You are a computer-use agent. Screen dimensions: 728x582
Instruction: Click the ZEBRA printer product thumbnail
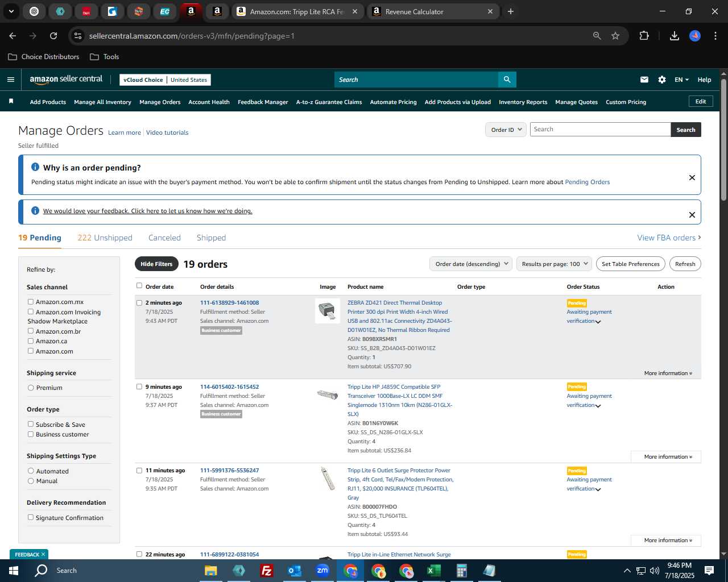click(x=327, y=311)
